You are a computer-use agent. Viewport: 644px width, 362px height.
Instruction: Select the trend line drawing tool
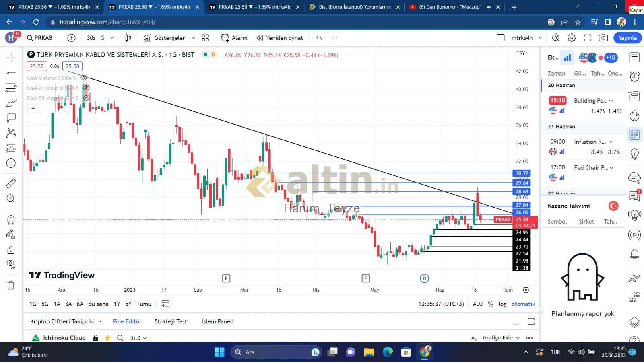pos(11,73)
